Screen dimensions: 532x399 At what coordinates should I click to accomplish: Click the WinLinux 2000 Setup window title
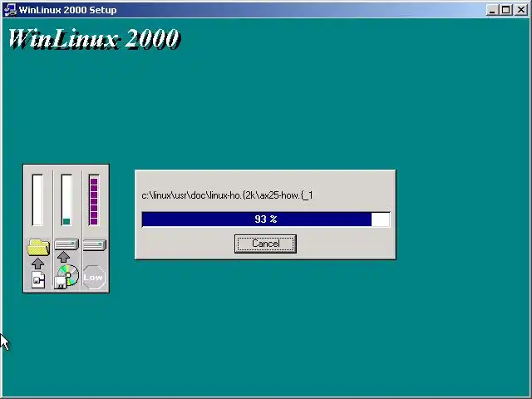(67, 10)
